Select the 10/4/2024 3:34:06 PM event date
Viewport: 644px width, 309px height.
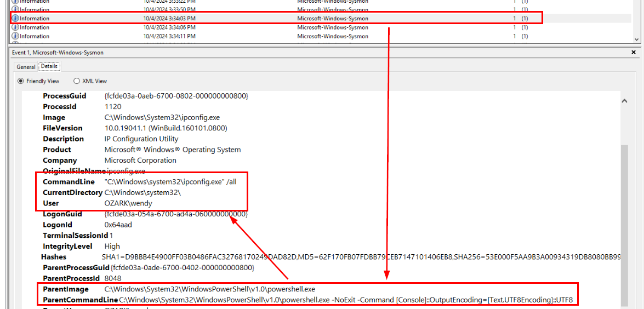click(169, 27)
